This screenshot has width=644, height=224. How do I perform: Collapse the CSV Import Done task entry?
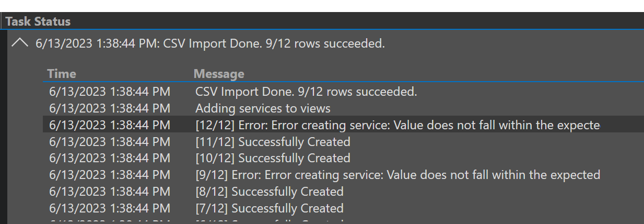tap(20, 43)
